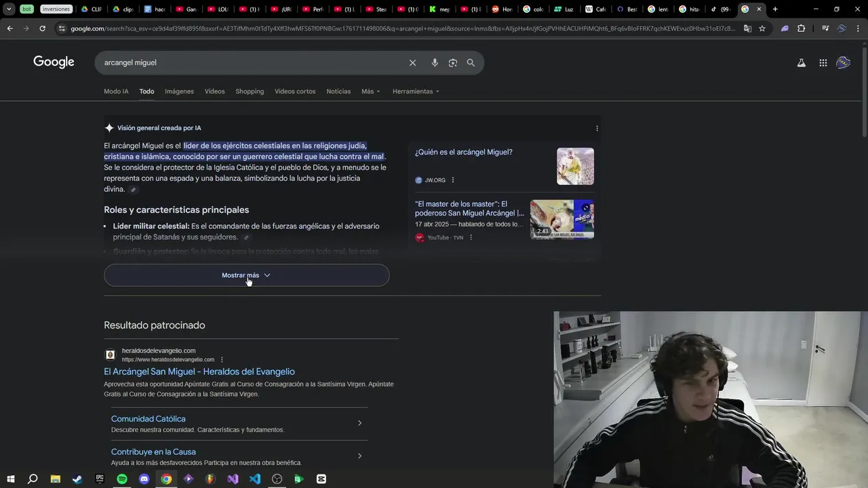The height and width of the screenshot is (488, 868).
Task: Switch to the 'bot' tab group
Action: (26, 9)
